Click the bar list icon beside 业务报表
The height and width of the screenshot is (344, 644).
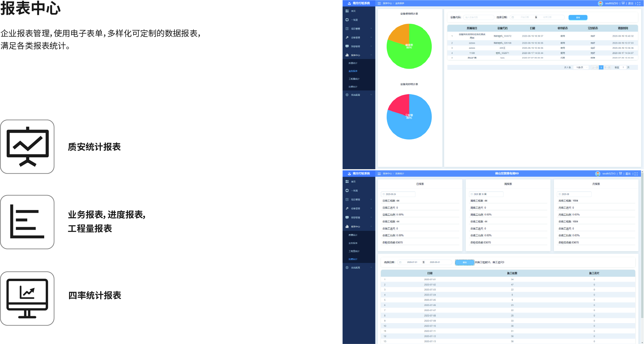click(x=27, y=222)
